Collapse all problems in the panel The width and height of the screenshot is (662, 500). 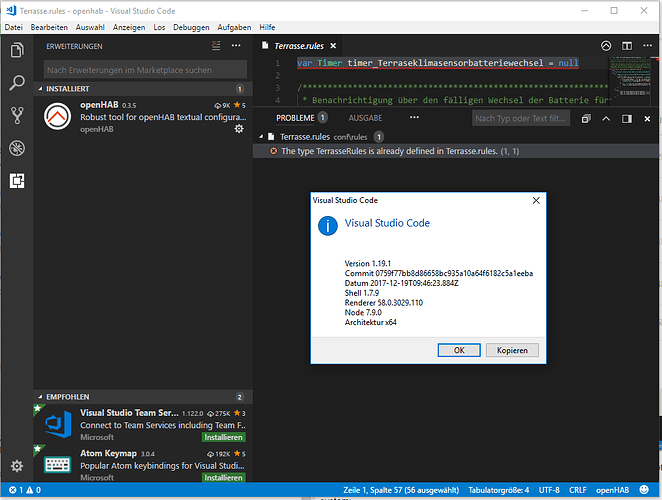click(586, 119)
